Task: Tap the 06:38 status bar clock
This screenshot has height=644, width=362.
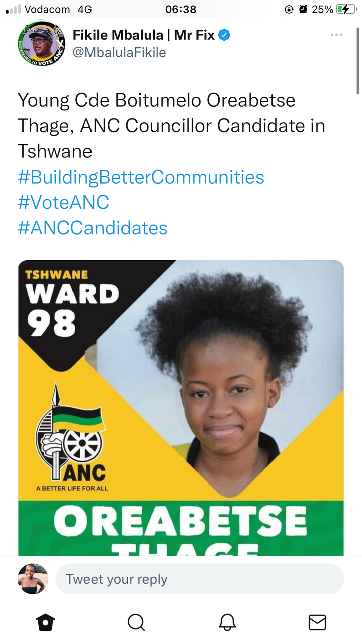Action: coord(180,9)
